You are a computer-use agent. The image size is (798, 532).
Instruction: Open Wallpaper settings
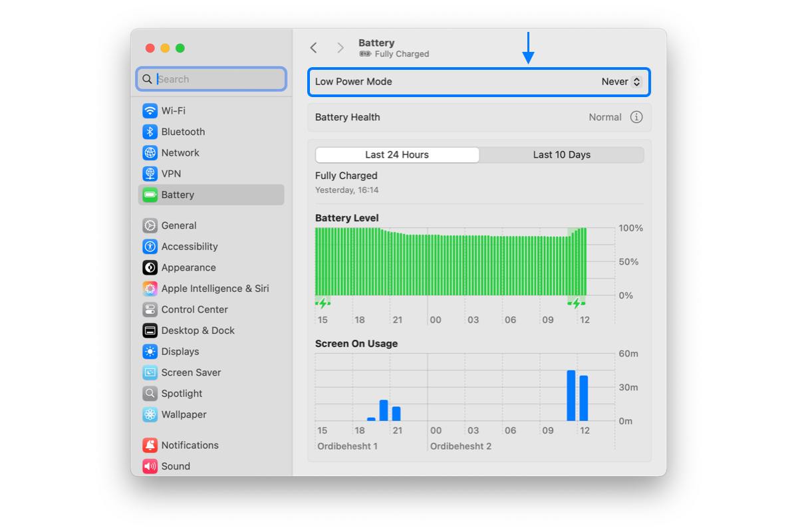click(x=211, y=414)
